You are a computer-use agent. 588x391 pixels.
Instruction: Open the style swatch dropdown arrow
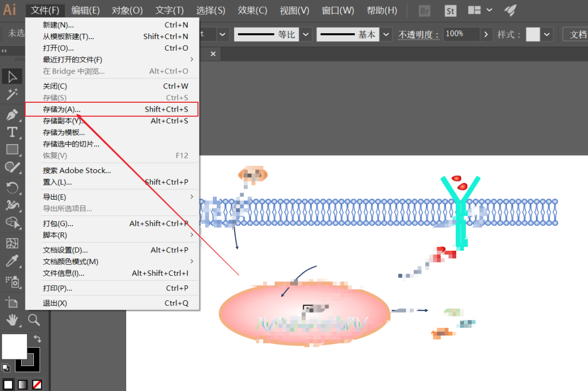[x=547, y=34]
